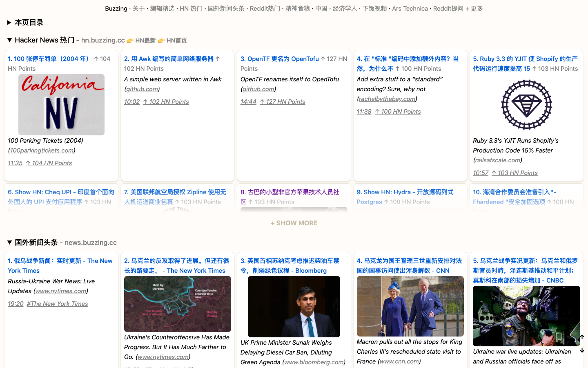This screenshot has width=588, height=368.
Task: Open www.cnn.com source link
Action: [399, 361]
